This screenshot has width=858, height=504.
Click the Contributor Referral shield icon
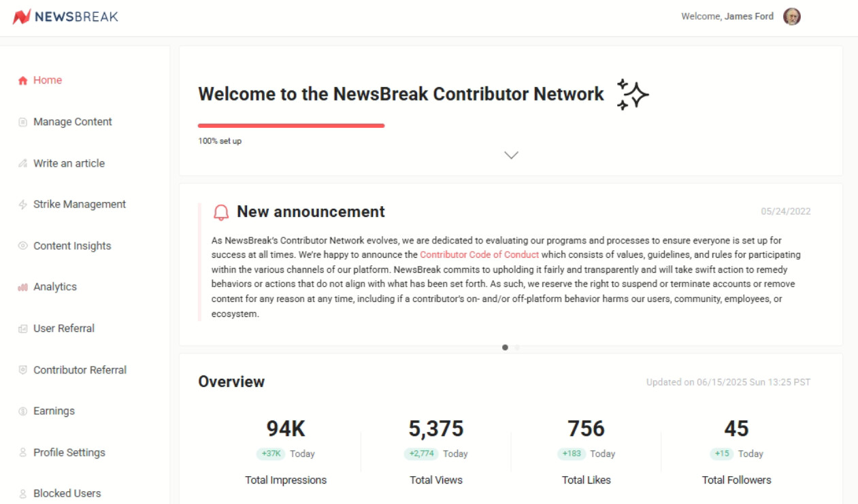[22, 370]
